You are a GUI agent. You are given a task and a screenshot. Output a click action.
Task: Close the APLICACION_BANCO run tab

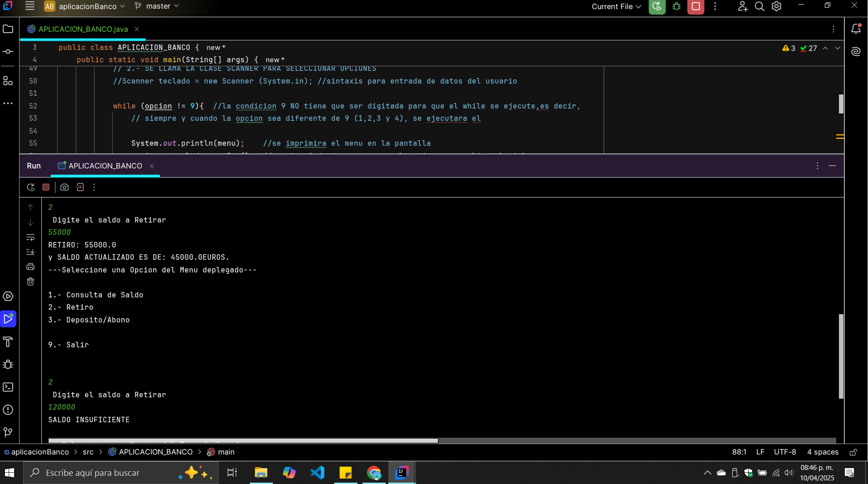(152, 166)
